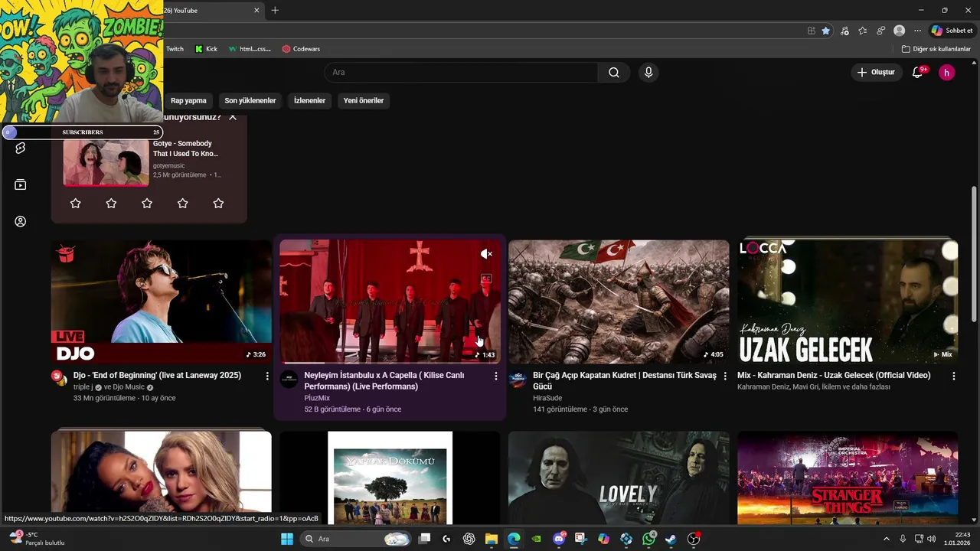Open the subscriptions sidebar icon
This screenshot has height=551, width=980.
click(21, 184)
